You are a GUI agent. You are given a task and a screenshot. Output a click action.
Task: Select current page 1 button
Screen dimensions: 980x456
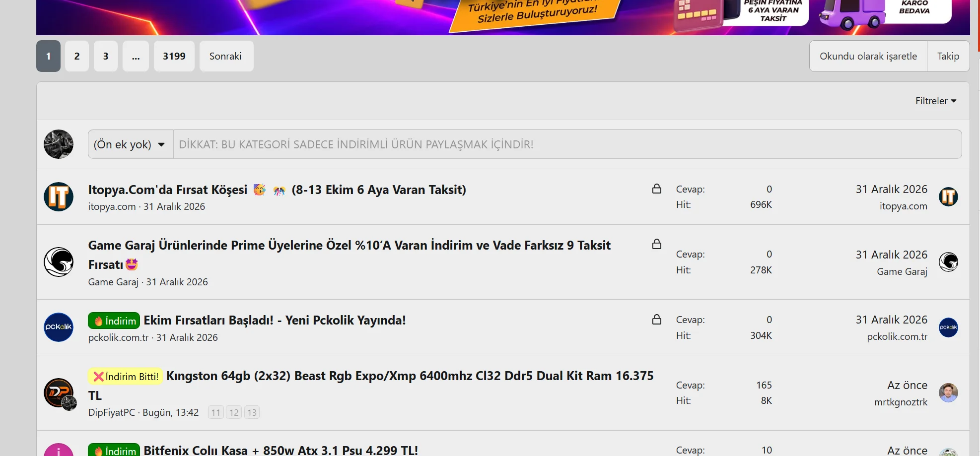[48, 56]
